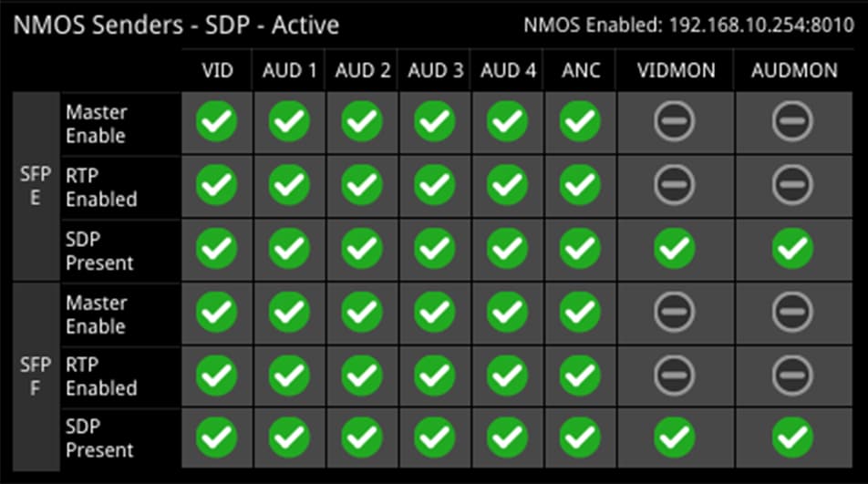Click SFP E RTP Enabled checkmark for AUD 1
The image size is (868, 484).
tap(289, 185)
